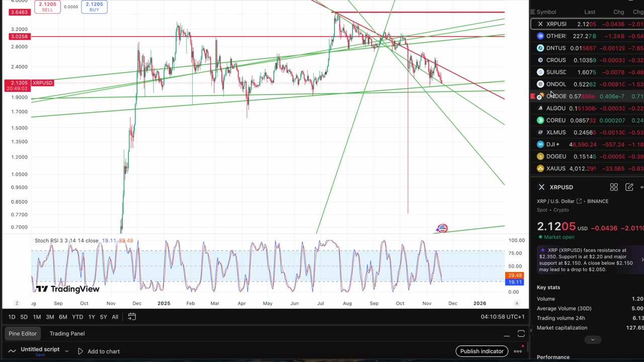Image resolution: width=644 pixels, height=362 pixels.
Task: Click the XRPUSD price label on axis
Action: (42, 83)
